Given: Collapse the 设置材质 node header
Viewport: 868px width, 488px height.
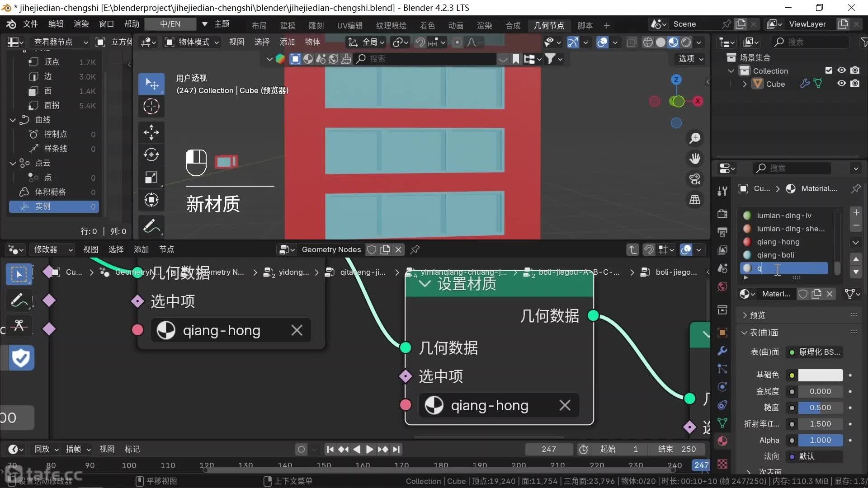Looking at the screenshot, I should [425, 284].
